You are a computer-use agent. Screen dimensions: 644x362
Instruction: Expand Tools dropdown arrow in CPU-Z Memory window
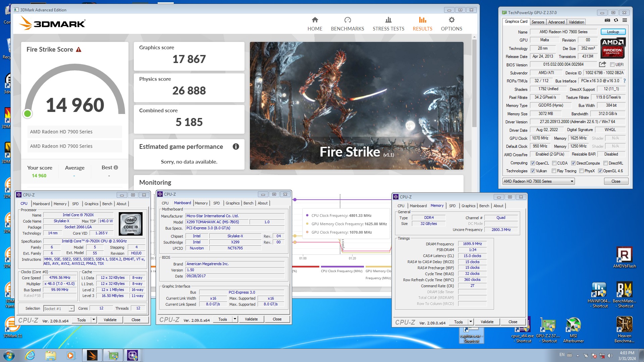(x=471, y=322)
